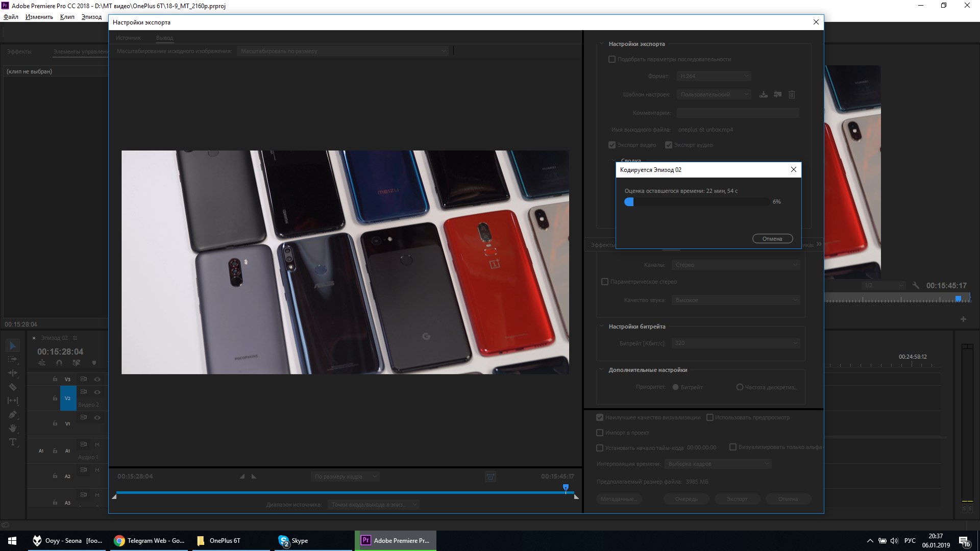Open the Эпизод menu
Viewport: 980px width, 551px height.
[91, 17]
